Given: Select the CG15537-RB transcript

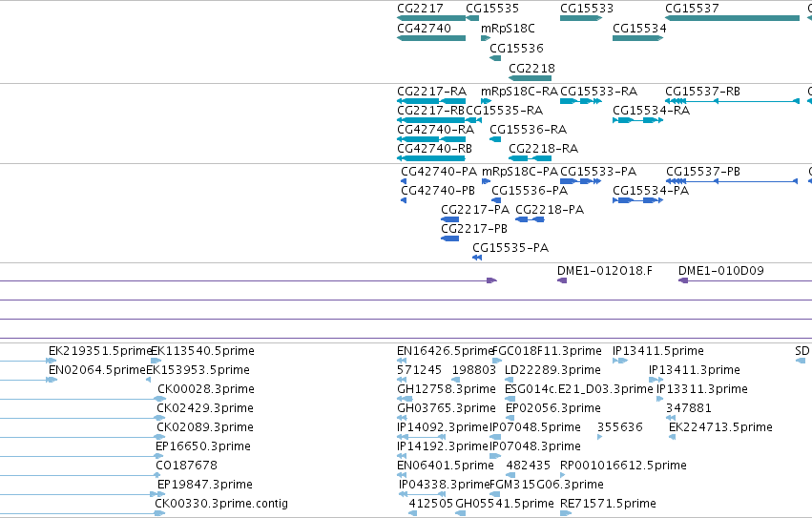Looking at the screenshot, I should pyautogui.click(x=732, y=101).
